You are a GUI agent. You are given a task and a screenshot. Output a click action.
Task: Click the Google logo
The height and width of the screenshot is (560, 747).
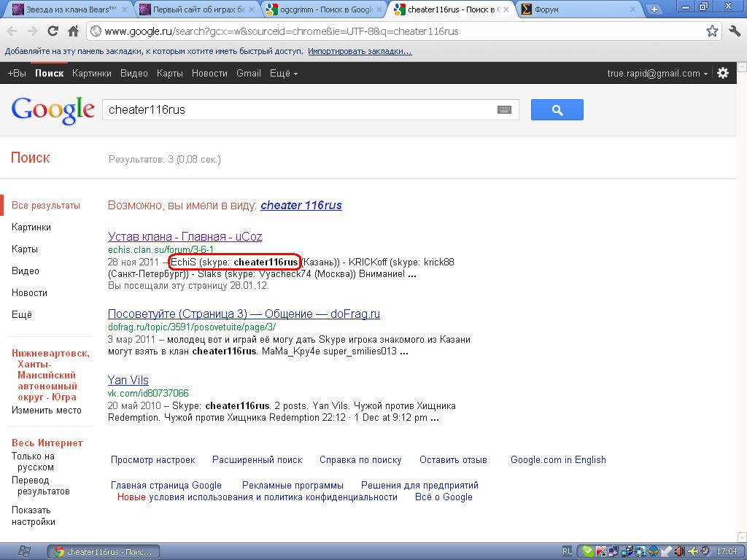click(53, 111)
